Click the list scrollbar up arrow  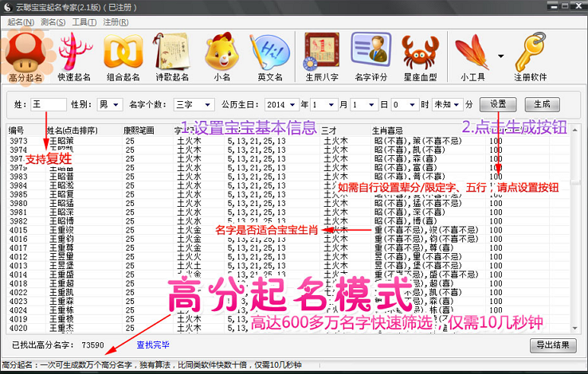point(575,131)
